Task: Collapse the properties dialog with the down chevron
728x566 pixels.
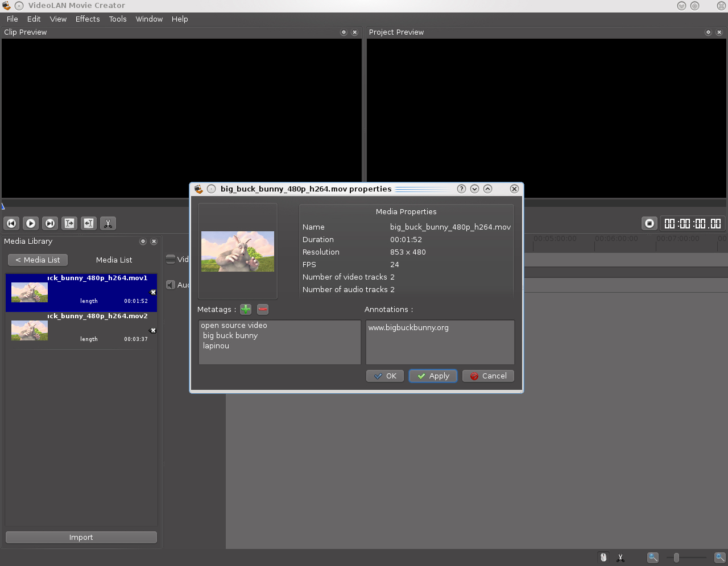Action: pos(474,189)
